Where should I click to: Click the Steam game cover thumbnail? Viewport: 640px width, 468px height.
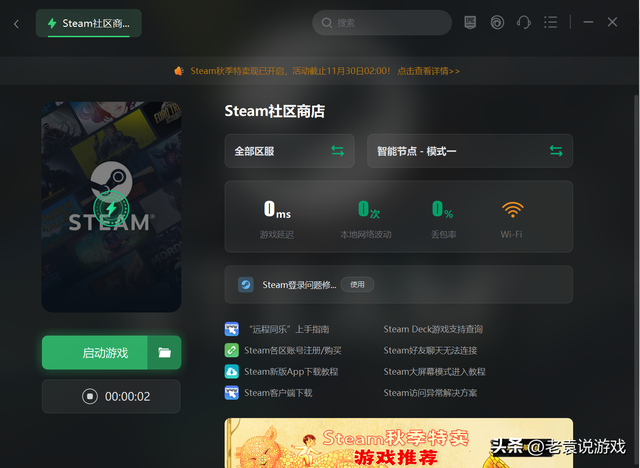tap(111, 207)
